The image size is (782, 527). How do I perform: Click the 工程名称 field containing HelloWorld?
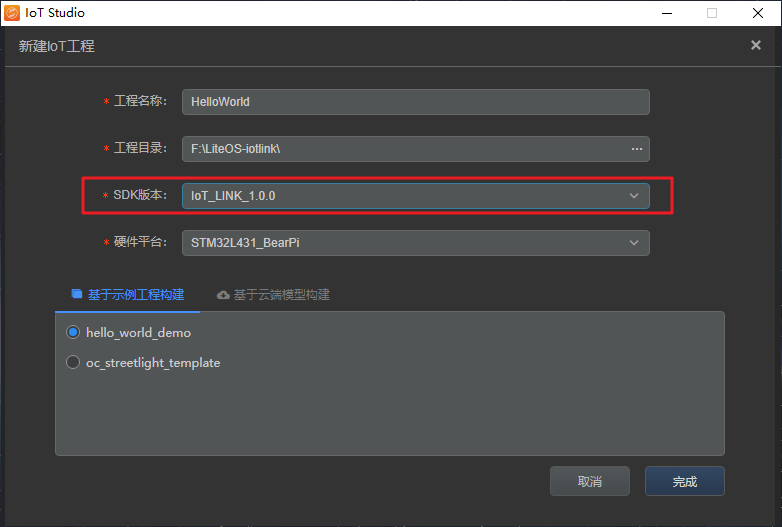[x=415, y=102]
